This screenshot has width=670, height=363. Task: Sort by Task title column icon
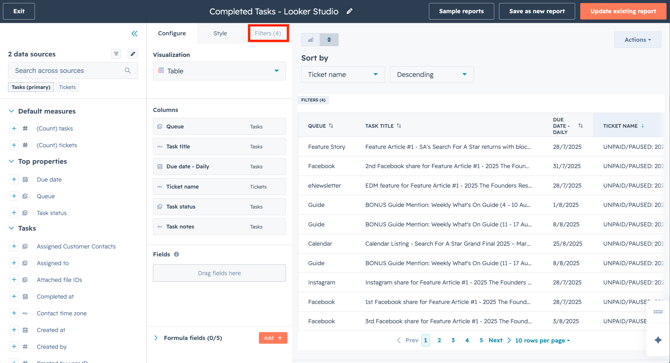pyautogui.click(x=399, y=126)
